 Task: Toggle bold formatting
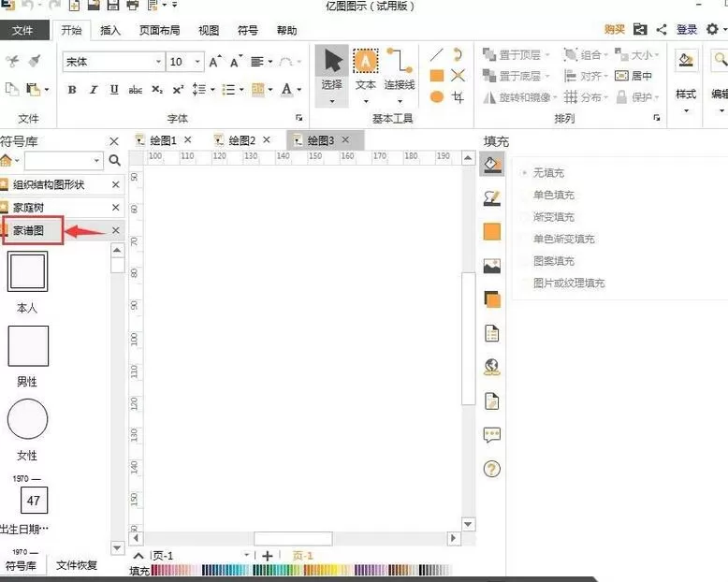[x=72, y=90]
